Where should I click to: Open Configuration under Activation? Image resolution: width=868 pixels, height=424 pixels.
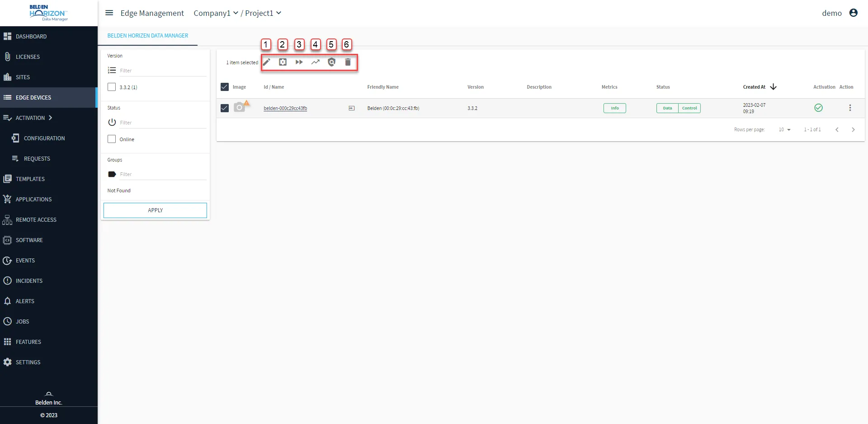48,138
